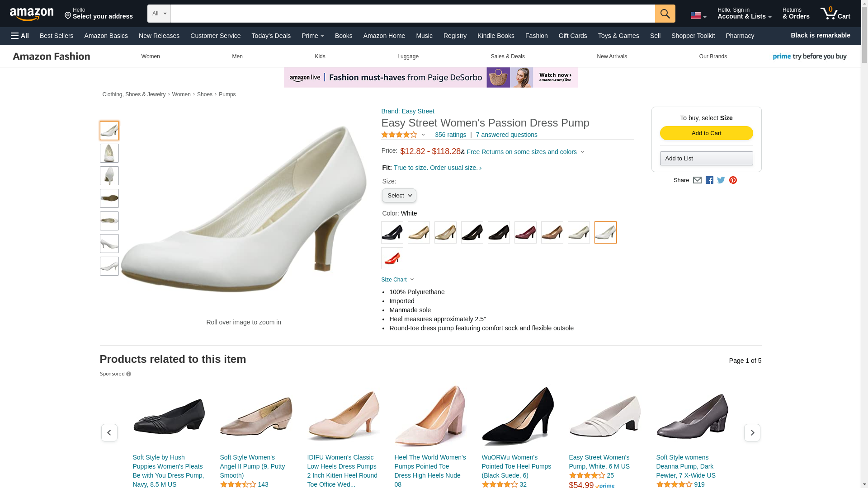Open the Today's Deals menu item

click(x=271, y=36)
